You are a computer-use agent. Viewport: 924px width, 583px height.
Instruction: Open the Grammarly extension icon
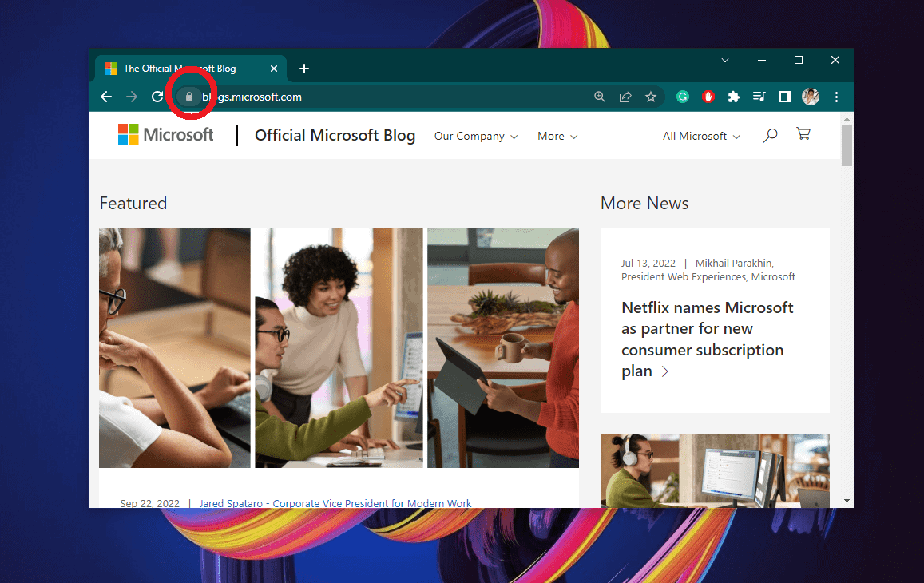coord(682,97)
